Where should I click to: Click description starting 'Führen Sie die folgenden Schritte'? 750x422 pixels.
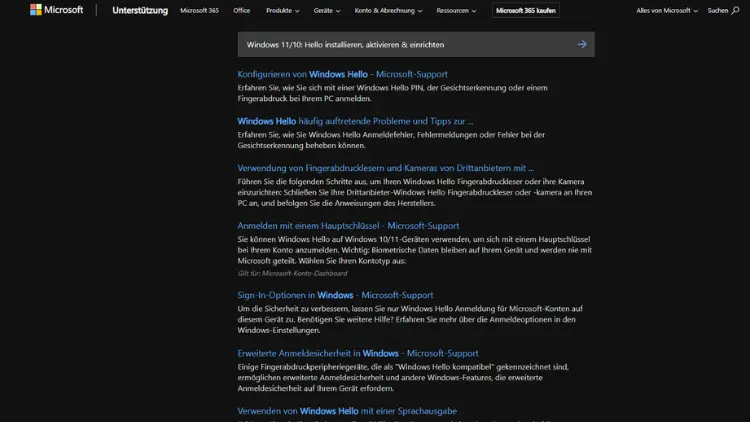[415, 192]
